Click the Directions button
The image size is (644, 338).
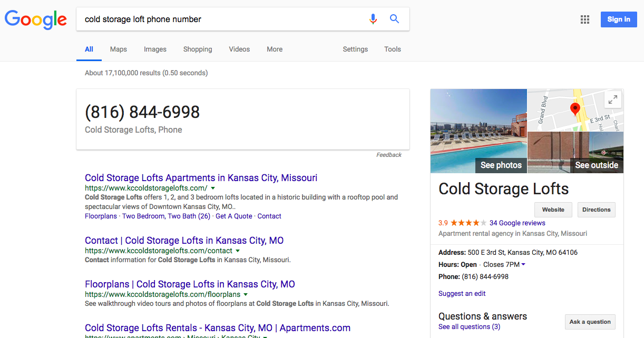(597, 210)
